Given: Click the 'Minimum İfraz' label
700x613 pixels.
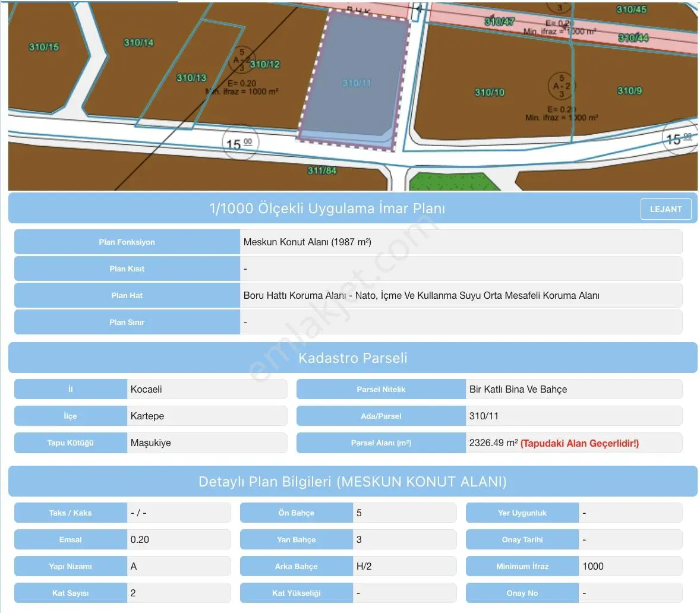Looking at the screenshot, I should coord(522,566).
